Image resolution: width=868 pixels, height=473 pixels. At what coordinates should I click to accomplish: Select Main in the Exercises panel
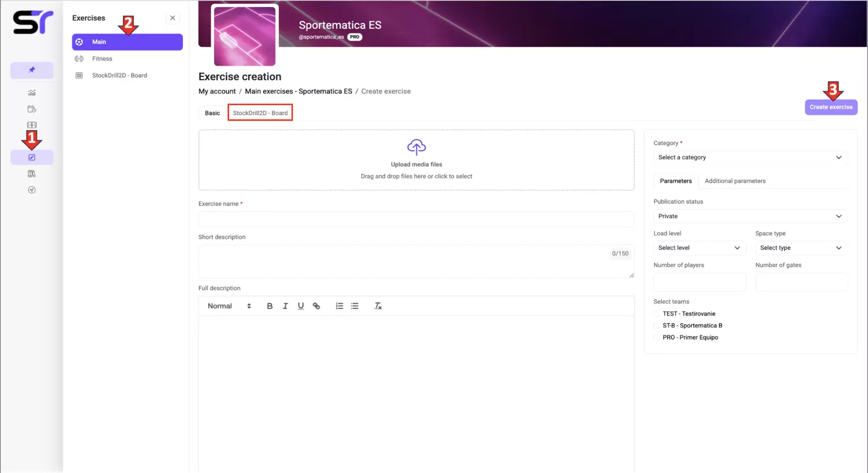pyautogui.click(x=127, y=42)
